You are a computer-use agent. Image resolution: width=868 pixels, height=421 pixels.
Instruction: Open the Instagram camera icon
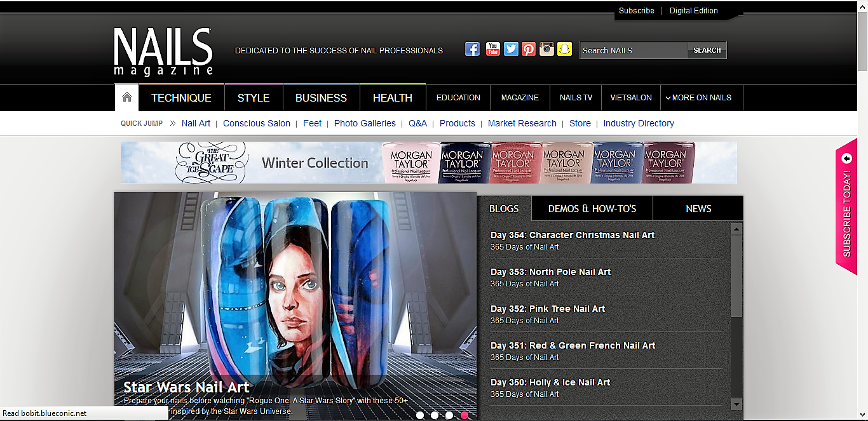pos(546,49)
